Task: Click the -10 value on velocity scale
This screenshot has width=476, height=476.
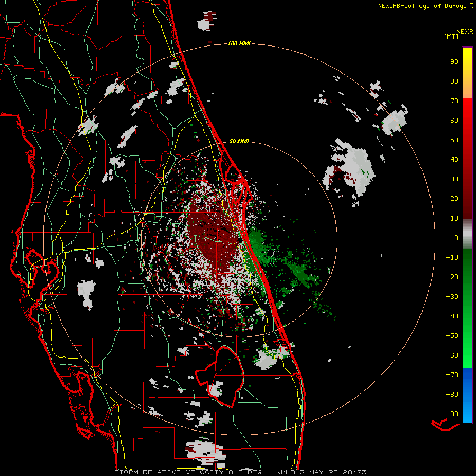Action: 452,258
